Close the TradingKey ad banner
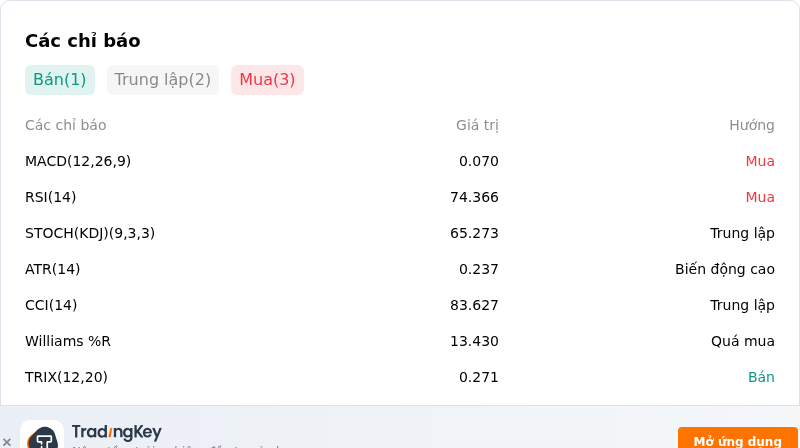The width and height of the screenshot is (800, 448). (x=7, y=442)
